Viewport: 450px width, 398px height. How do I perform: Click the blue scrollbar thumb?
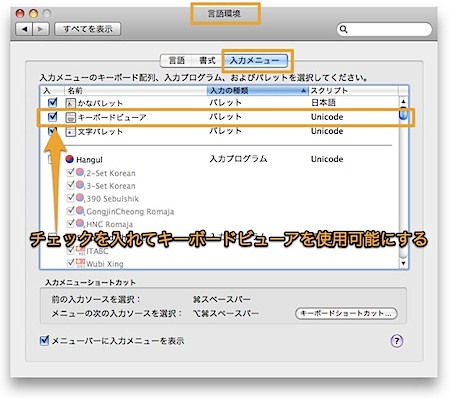(x=403, y=114)
